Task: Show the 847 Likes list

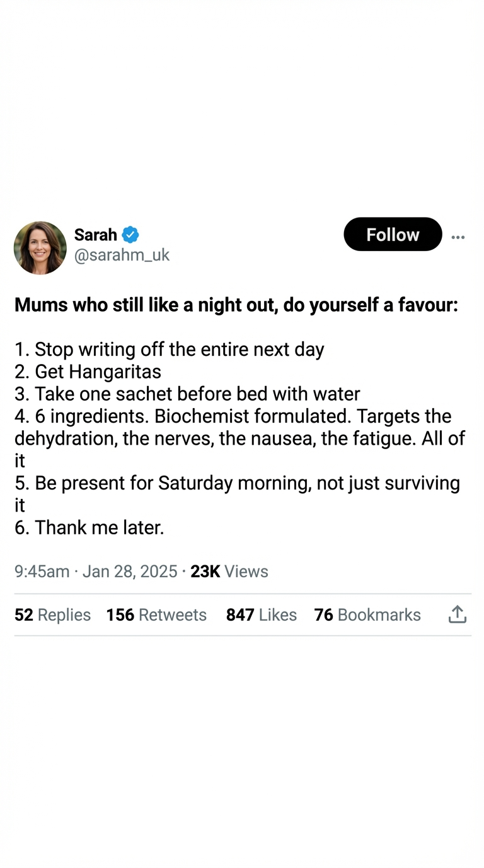Action: click(x=262, y=614)
